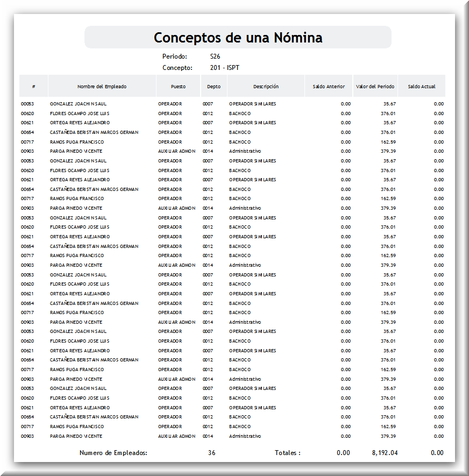Image resolution: width=469 pixels, height=476 pixels.
Task: Click value '379.39' in the bottommost table row
Action: tap(388, 436)
